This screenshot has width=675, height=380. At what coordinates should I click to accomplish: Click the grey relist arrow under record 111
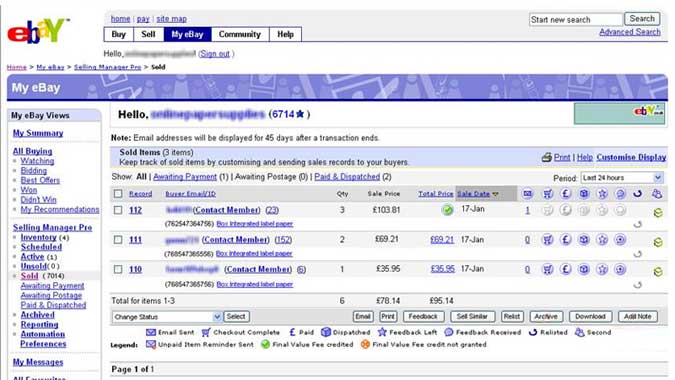click(638, 254)
